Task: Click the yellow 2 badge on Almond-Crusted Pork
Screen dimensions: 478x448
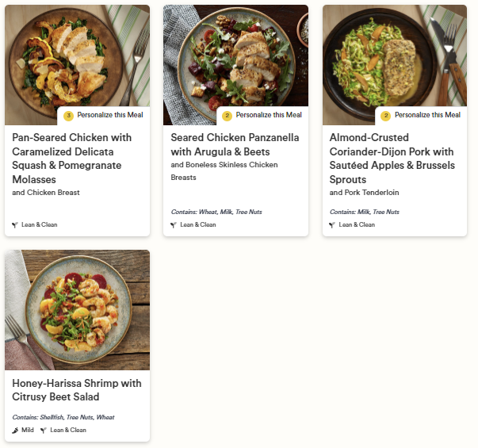Action: click(x=386, y=116)
